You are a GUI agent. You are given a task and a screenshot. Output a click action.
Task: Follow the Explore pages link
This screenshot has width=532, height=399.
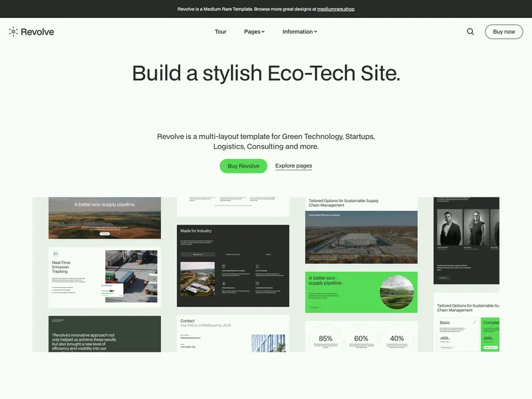tap(293, 166)
